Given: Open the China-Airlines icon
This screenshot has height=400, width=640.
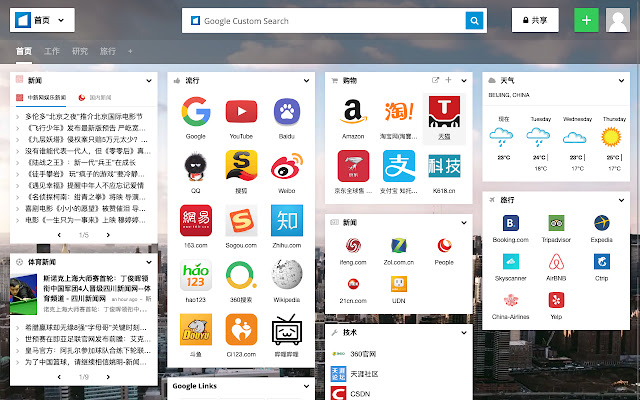Looking at the screenshot, I should point(511,300).
